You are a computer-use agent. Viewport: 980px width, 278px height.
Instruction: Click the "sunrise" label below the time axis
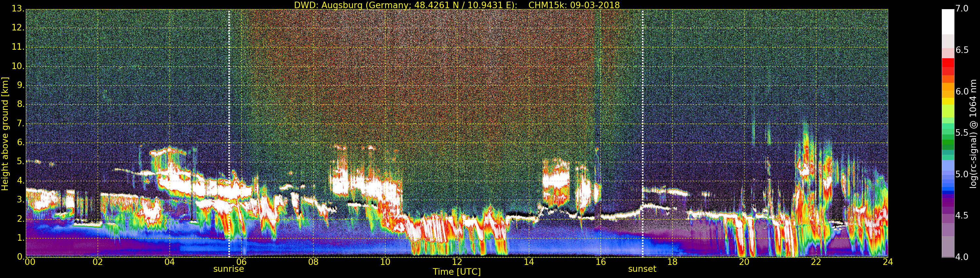coord(229,269)
